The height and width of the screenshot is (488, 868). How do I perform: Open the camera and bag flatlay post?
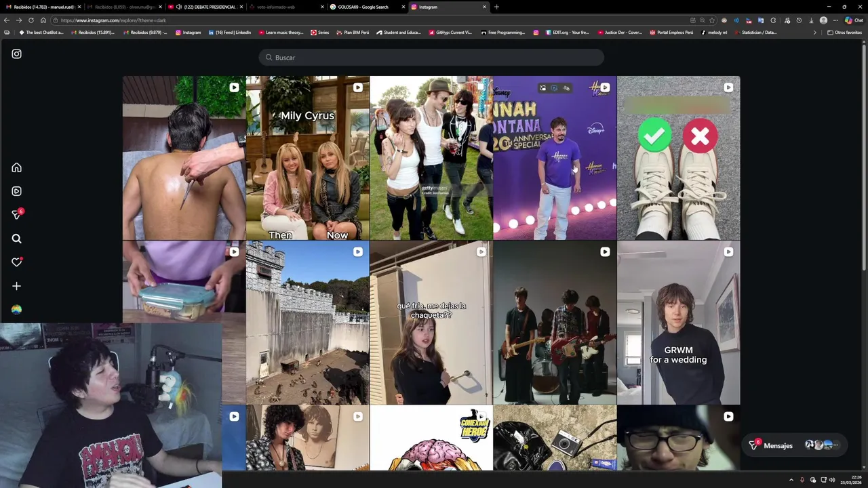coord(555,438)
